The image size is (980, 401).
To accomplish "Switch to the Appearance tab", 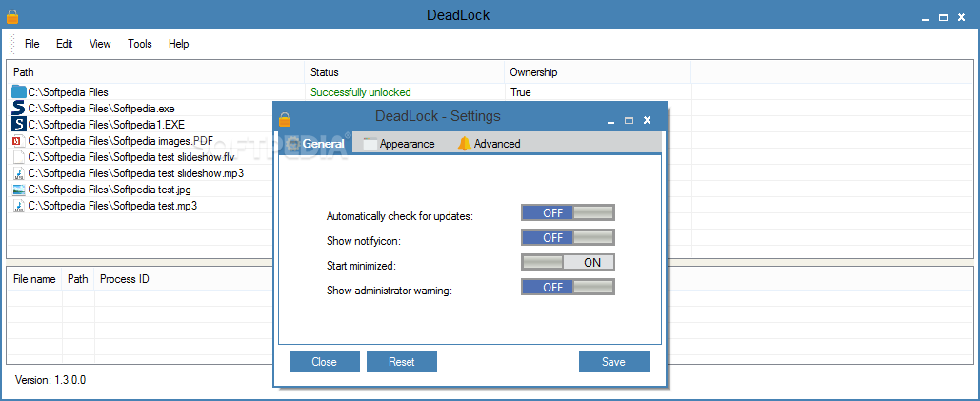I will pyautogui.click(x=399, y=144).
